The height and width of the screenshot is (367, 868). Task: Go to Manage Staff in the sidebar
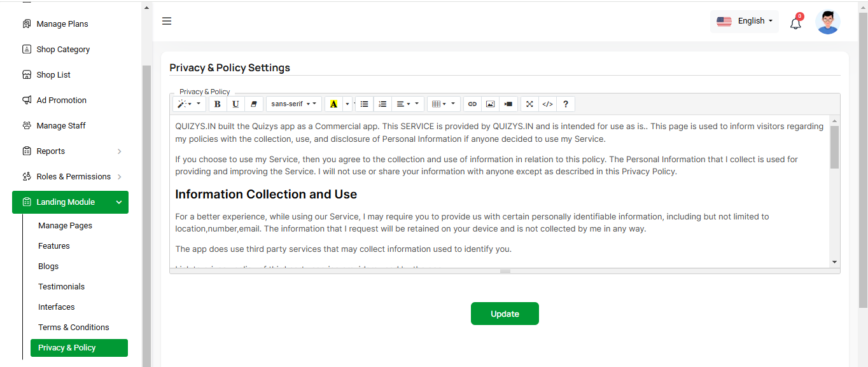[61, 126]
